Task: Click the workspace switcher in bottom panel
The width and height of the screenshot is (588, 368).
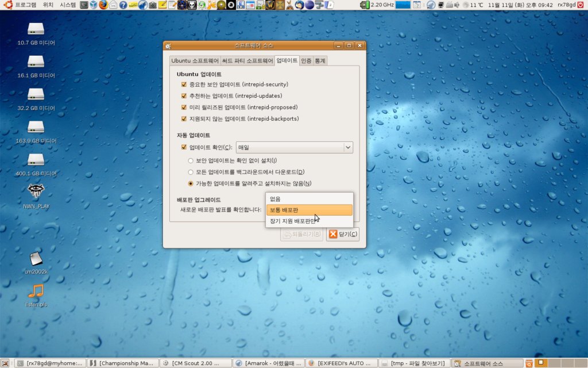Action: click(x=560, y=363)
